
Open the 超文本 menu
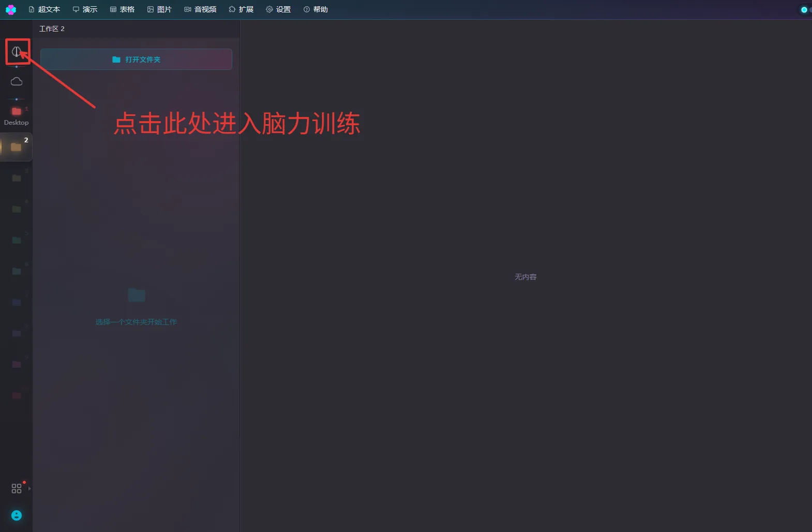[x=44, y=9]
